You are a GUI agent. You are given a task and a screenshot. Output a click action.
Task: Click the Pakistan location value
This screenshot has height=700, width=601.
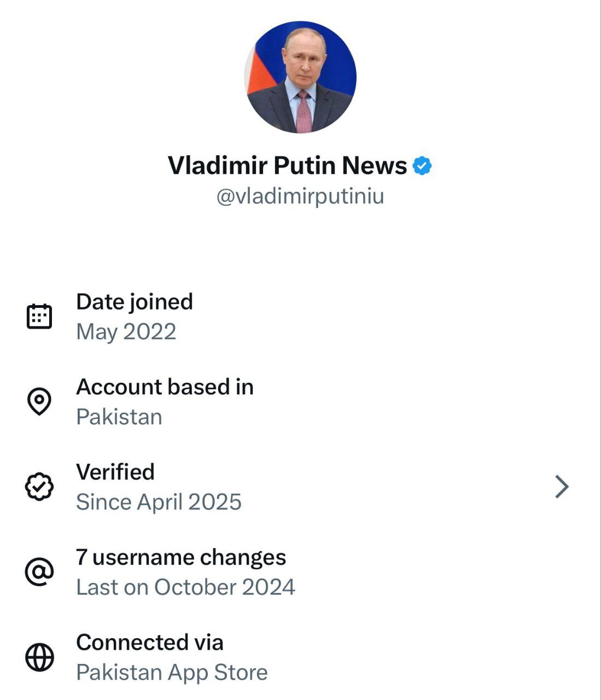point(119,417)
